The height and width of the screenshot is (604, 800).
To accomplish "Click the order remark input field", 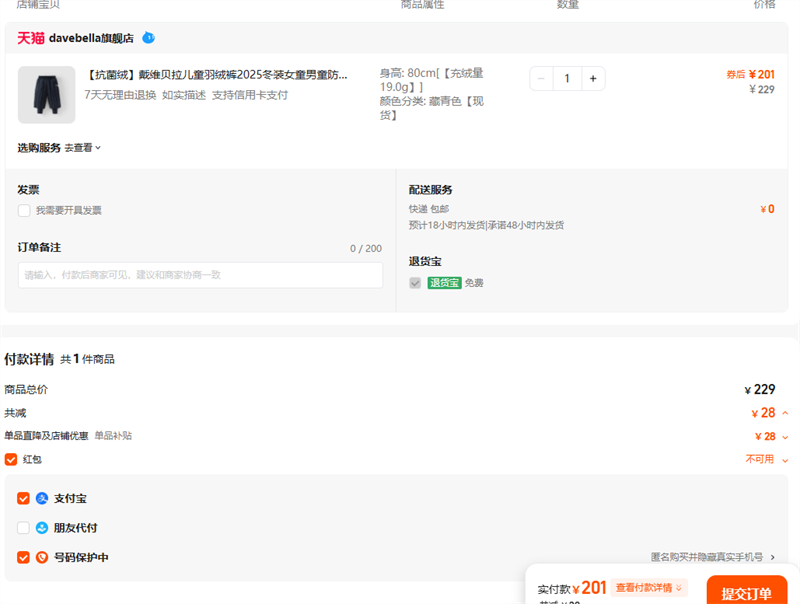I will point(200,275).
